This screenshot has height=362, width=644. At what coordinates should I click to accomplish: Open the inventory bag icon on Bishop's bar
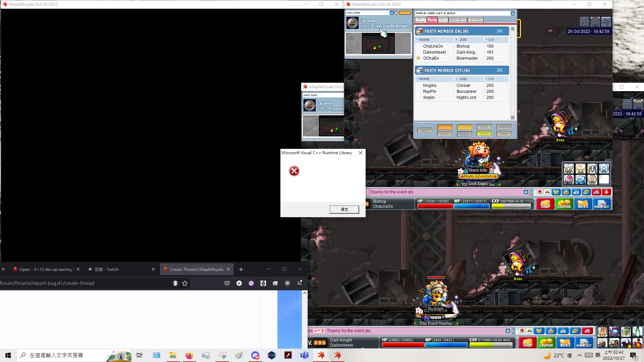[x=566, y=192]
